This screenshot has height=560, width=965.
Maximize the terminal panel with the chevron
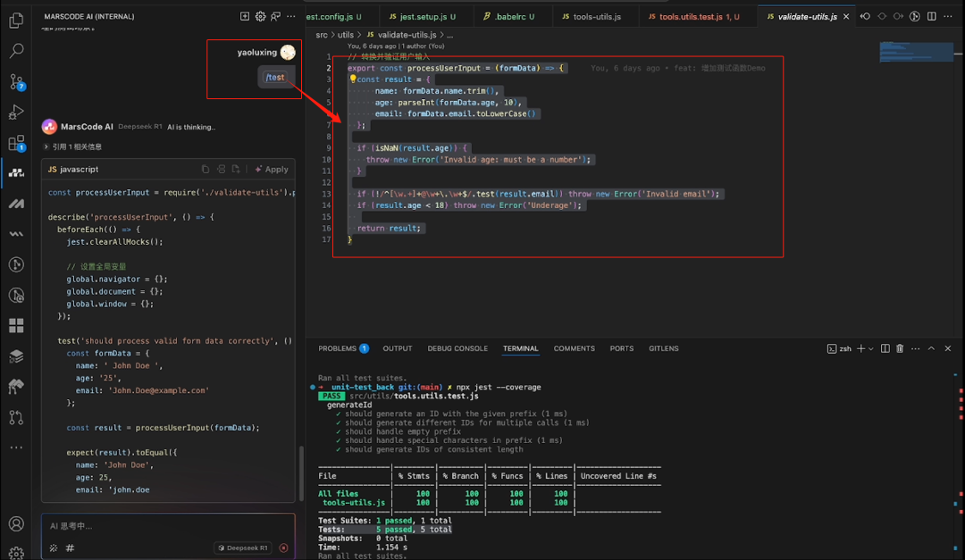click(931, 348)
